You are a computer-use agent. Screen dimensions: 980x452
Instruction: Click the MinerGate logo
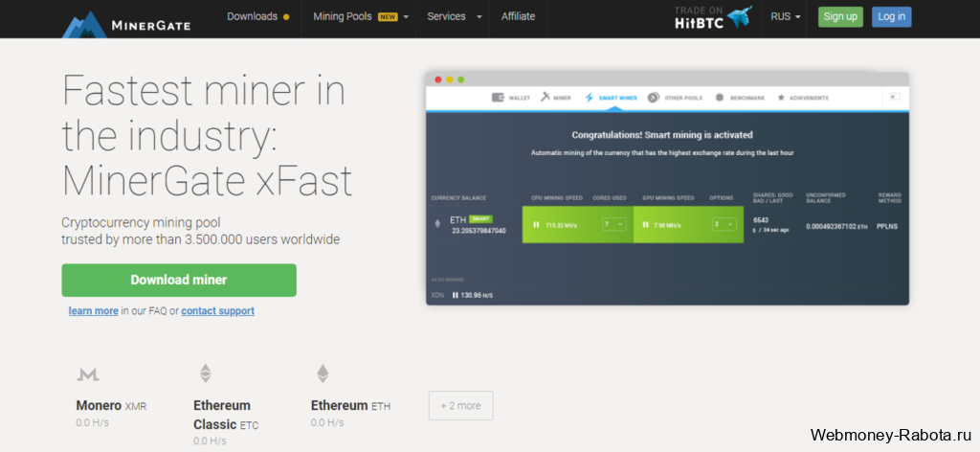(126, 23)
